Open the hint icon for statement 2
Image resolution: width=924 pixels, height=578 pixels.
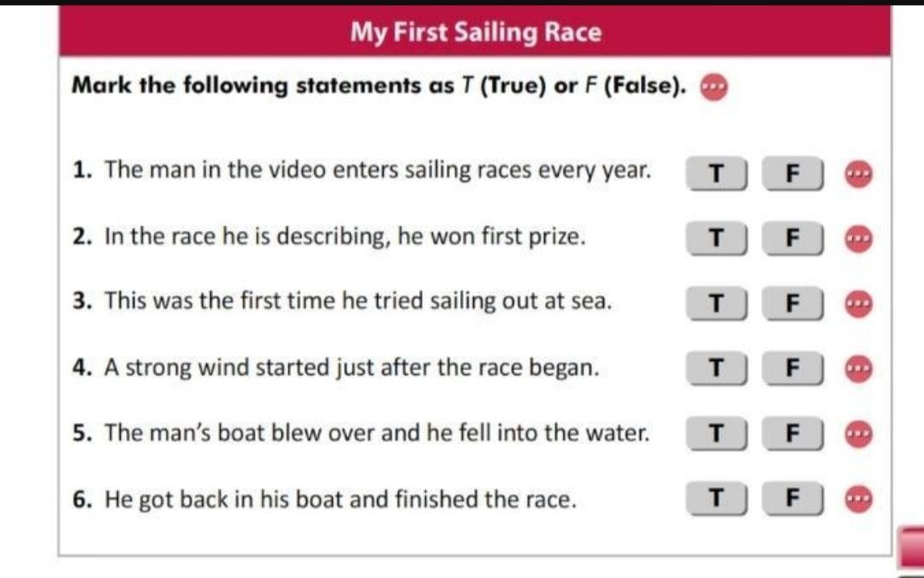pos(857,237)
